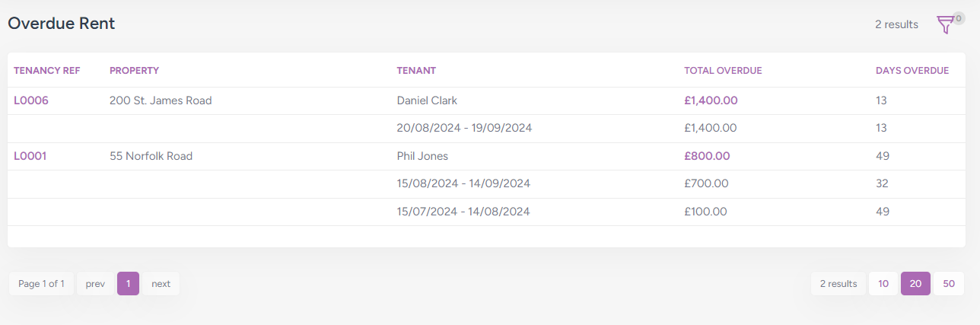Click the £1,400.00 total overdue amount
980x325 pixels.
pyautogui.click(x=711, y=100)
